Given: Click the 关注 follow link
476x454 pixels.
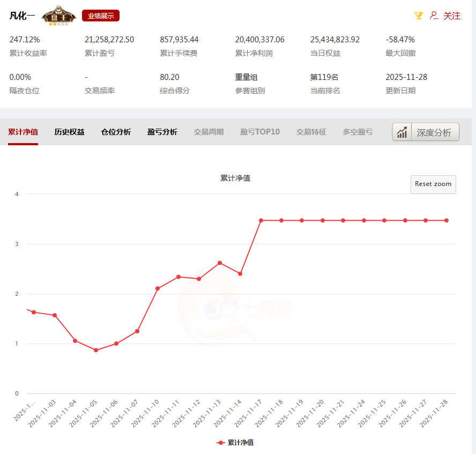Looking at the screenshot, I should click(x=452, y=16).
